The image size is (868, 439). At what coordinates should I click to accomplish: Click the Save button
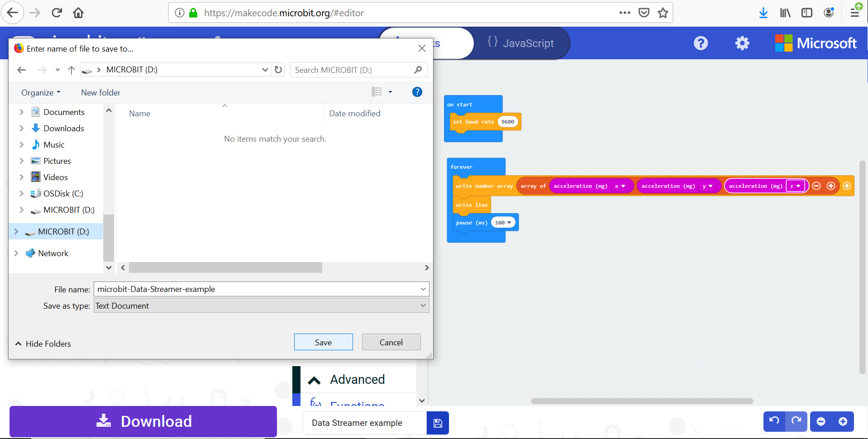point(323,342)
